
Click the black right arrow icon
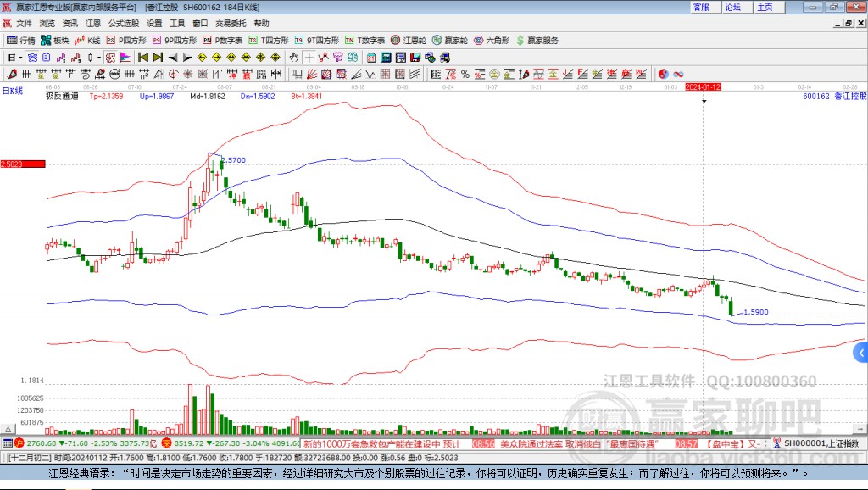[187, 58]
